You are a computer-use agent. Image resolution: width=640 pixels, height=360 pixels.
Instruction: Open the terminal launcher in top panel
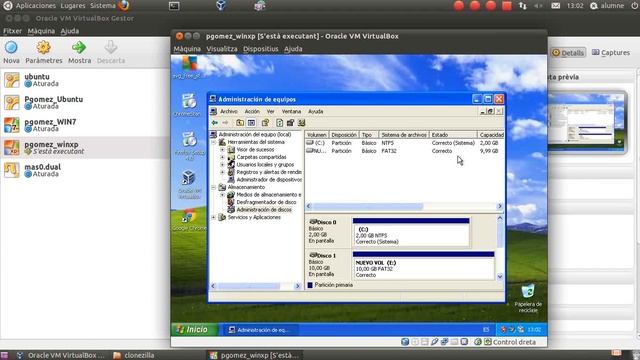click(x=174, y=6)
